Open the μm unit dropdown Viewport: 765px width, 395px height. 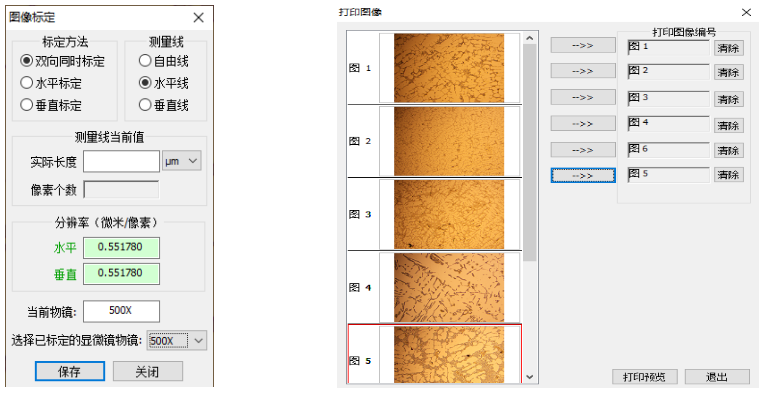(181, 161)
